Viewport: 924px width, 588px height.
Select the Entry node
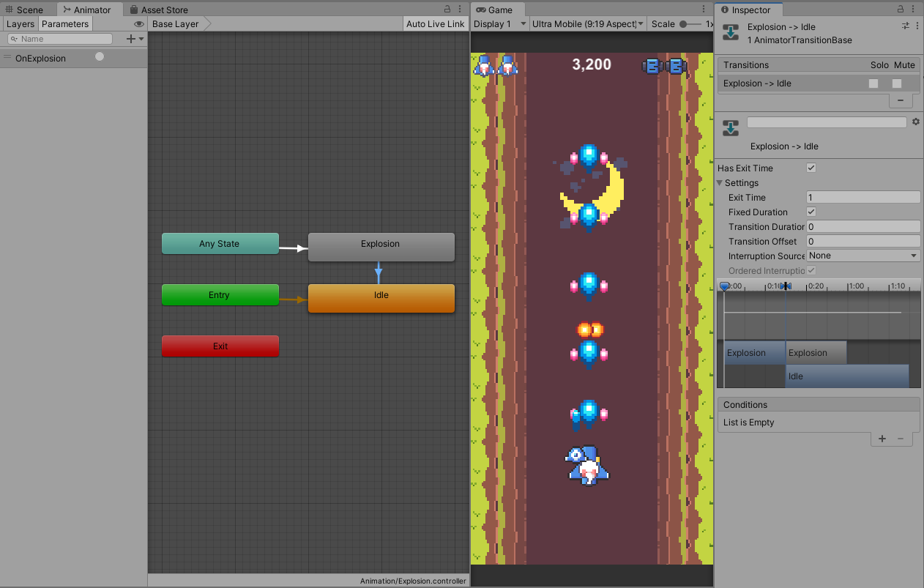click(x=220, y=295)
